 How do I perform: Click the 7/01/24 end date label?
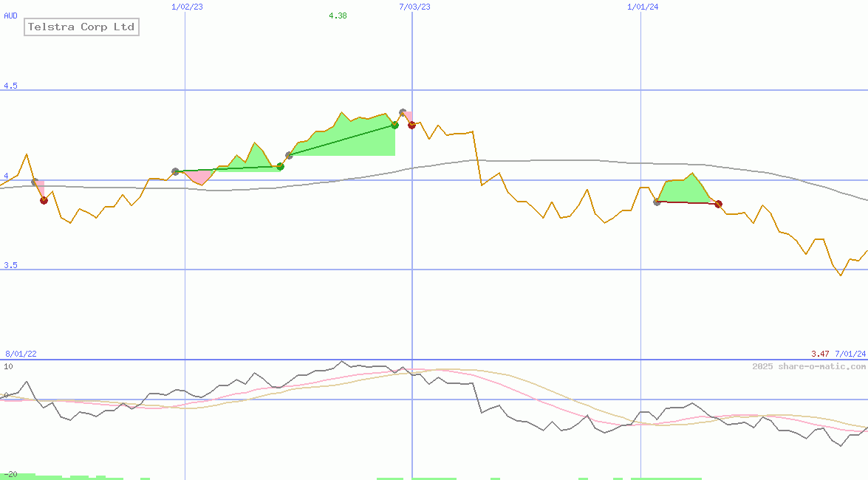click(x=850, y=354)
